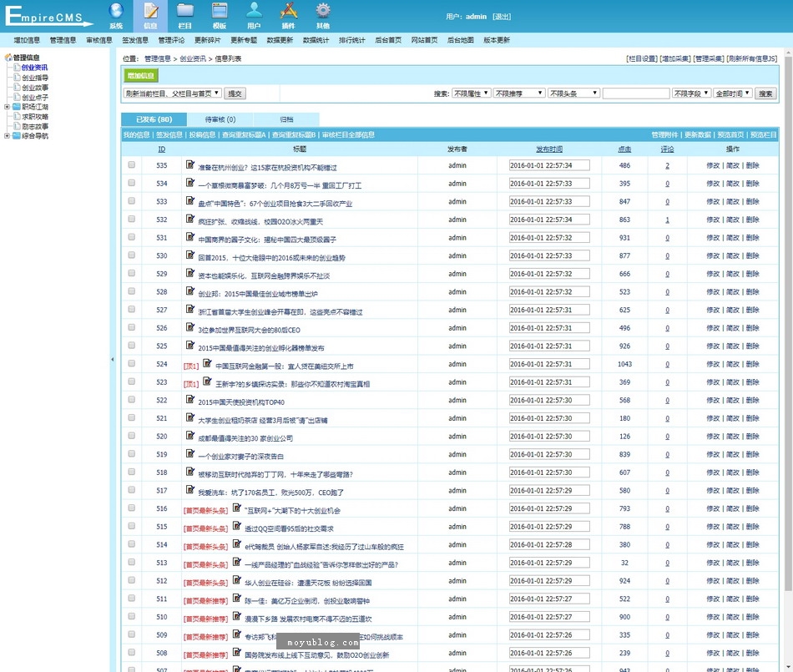Tick the checkbox for row 509
The image size is (793, 672).
pyautogui.click(x=132, y=634)
